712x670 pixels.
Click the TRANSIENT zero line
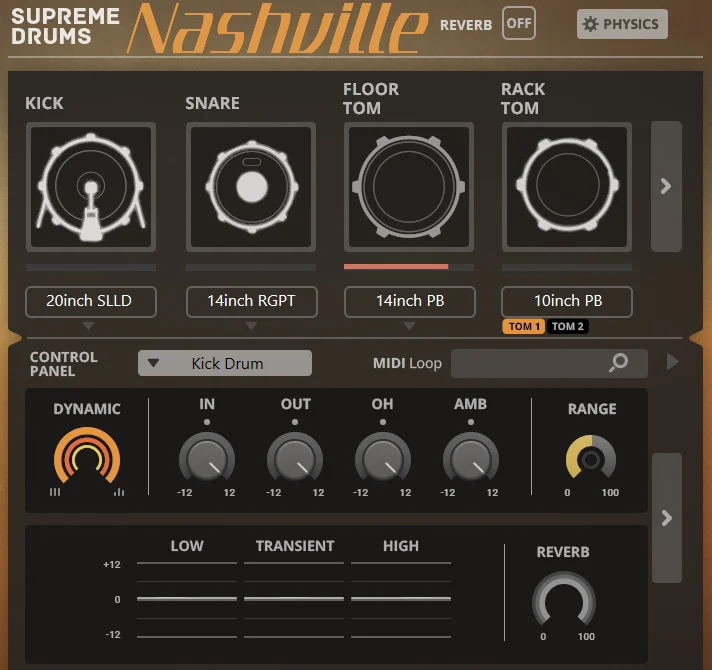click(294, 599)
